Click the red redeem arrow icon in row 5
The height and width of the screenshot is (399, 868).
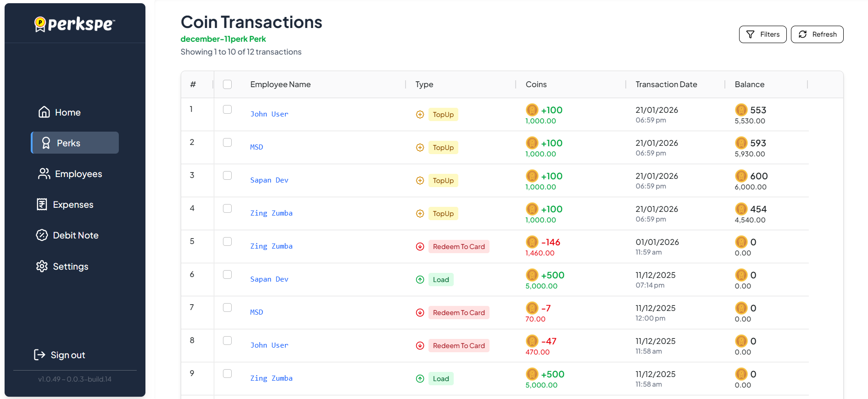420,247
